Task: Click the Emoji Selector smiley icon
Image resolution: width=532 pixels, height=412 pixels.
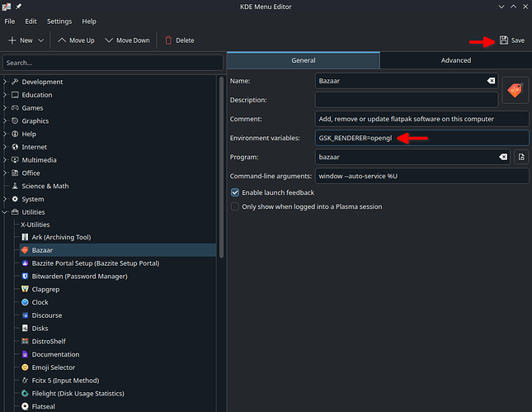Action: pos(25,367)
